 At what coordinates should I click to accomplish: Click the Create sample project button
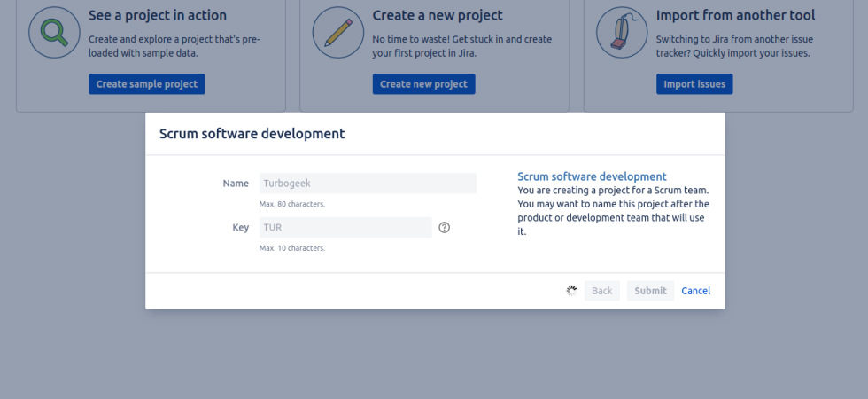point(147,84)
